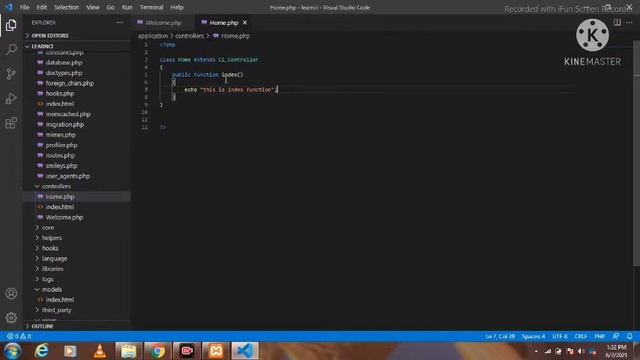Switch to the Welcome.php tab
The image size is (640, 360).
163,23
